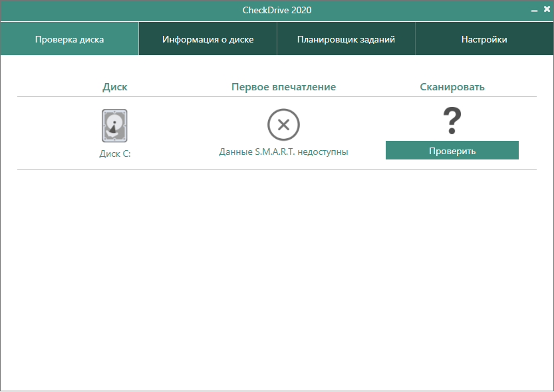
Task: Open the Информация о диске tab
Action: coord(208,39)
